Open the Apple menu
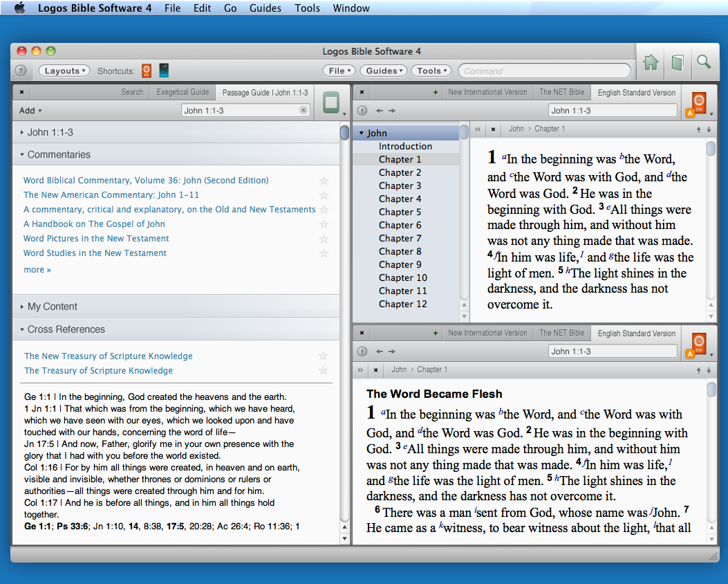This screenshot has width=728, height=584. (19, 8)
